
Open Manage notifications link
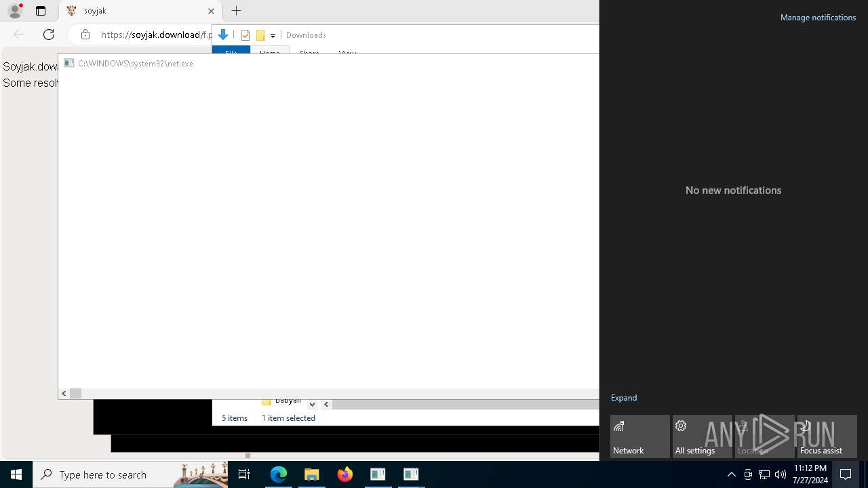pyautogui.click(x=818, y=18)
